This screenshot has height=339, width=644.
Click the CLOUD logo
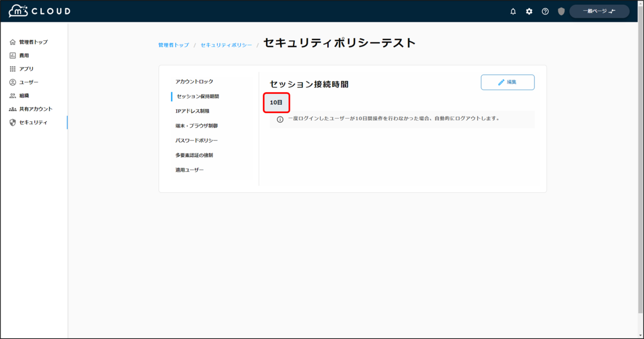pyautogui.click(x=38, y=11)
